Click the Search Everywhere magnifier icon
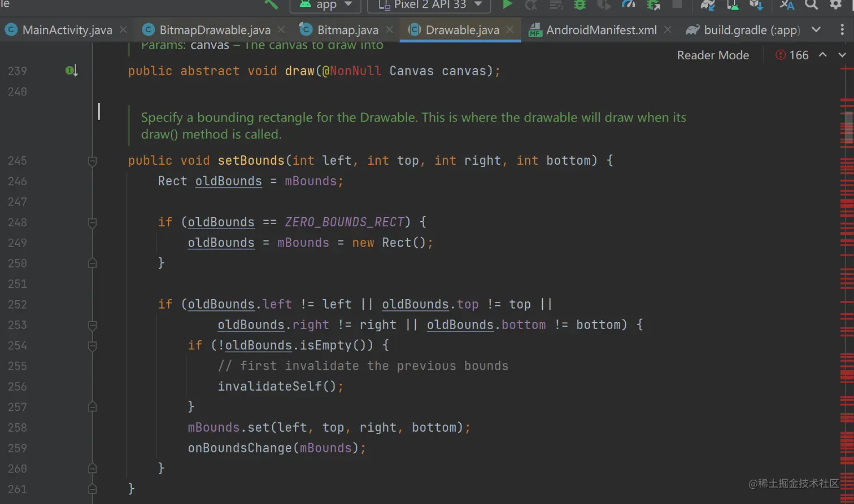Screen dimensions: 854x504 [812, 5]
